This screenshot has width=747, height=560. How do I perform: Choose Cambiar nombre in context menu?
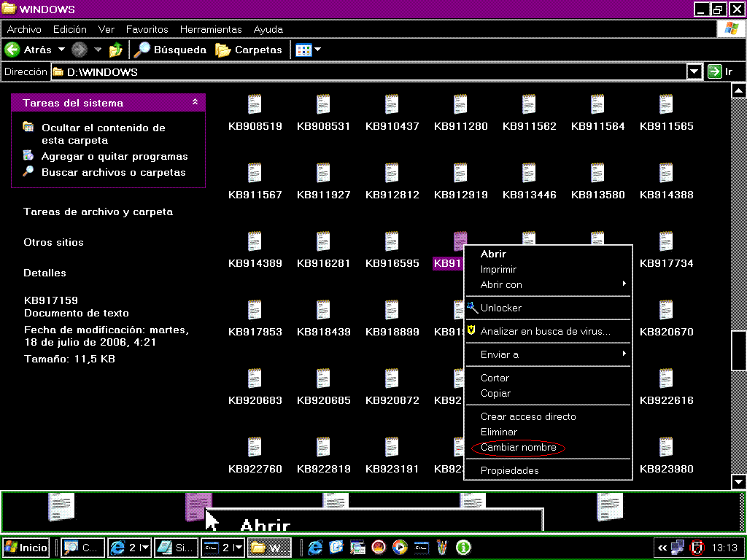[x=519, y=448]
